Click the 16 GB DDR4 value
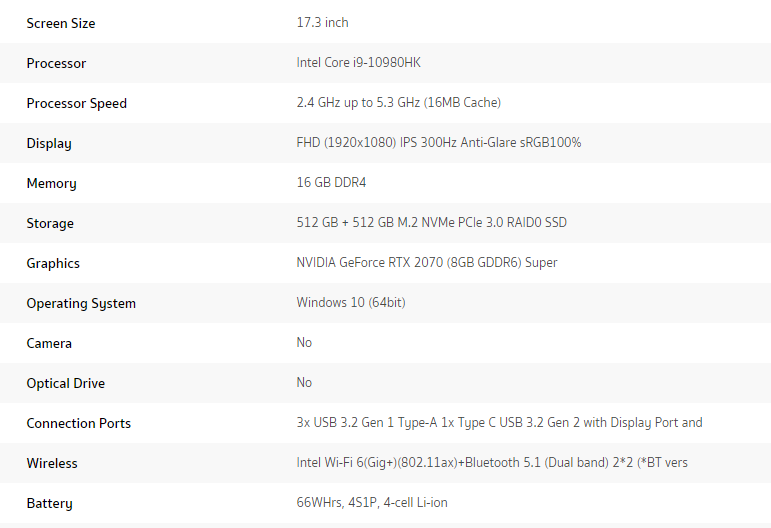771x528 pixels. [331, 182]
